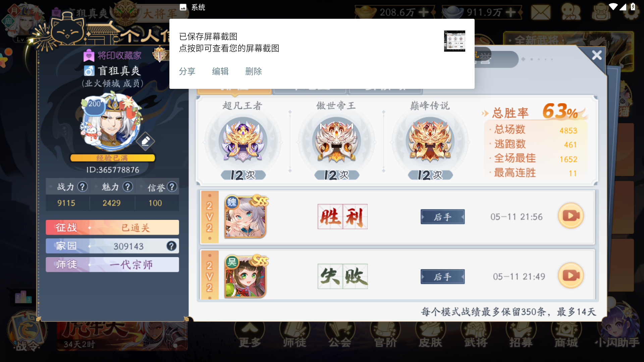Click the question mark in 家园 row

point(171,246)
